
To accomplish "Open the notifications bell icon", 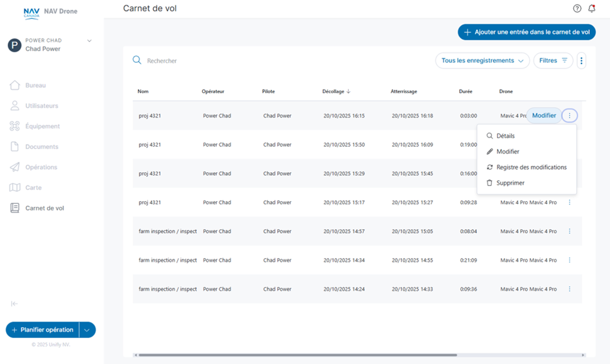I will pyautogui.click(x=592, y=9).
